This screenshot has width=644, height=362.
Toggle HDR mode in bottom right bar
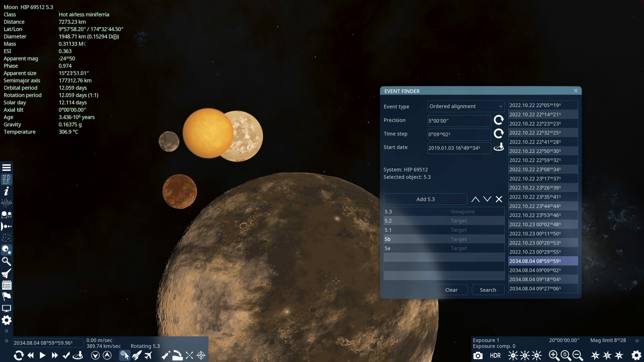click(495, 355)
